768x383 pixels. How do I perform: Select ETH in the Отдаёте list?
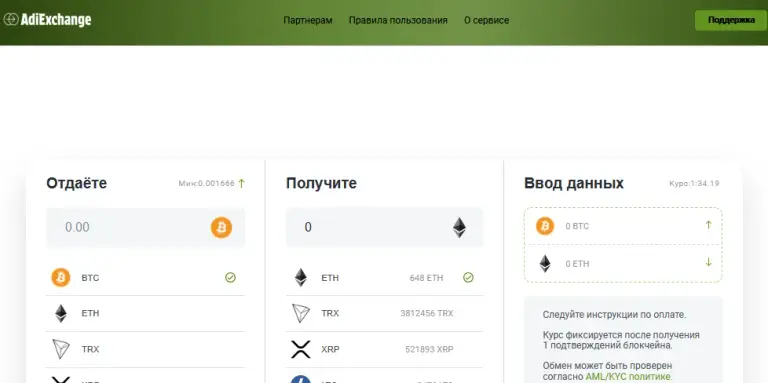tap(145, 313)
